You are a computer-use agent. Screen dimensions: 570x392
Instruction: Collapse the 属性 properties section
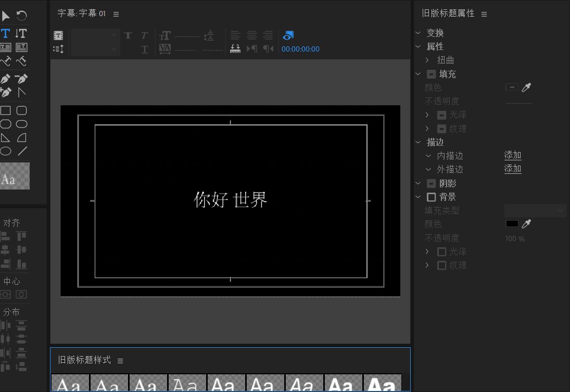pos(418,46)
